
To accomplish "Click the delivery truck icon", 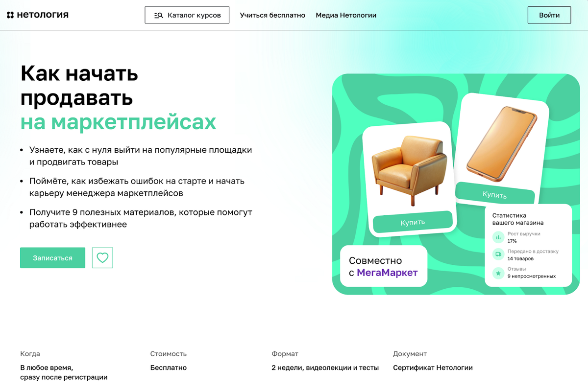I will pyautogui.click(x=498, y=254).
